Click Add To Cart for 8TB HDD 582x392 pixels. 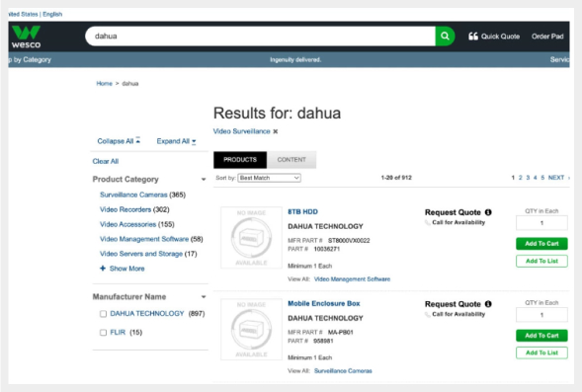541,244
